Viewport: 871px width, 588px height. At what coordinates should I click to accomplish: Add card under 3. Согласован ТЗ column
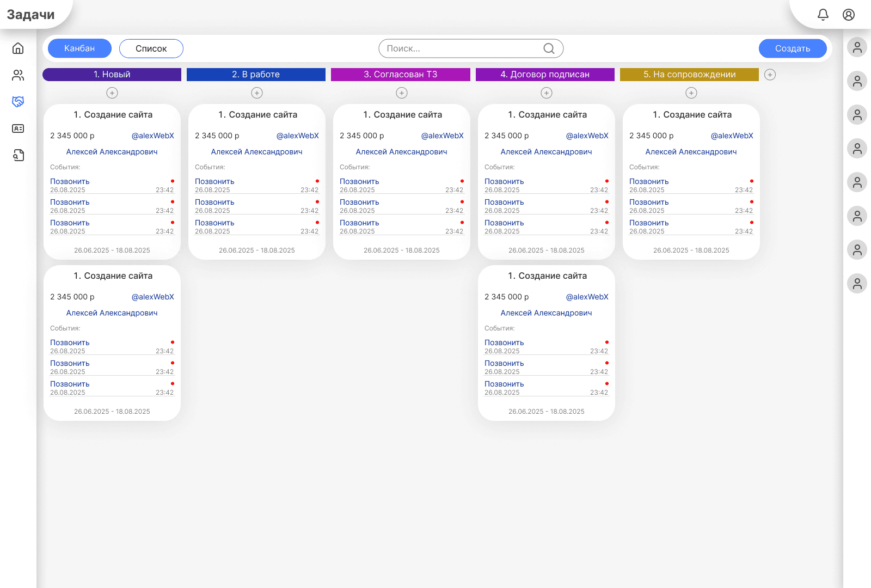pos(402,93)
